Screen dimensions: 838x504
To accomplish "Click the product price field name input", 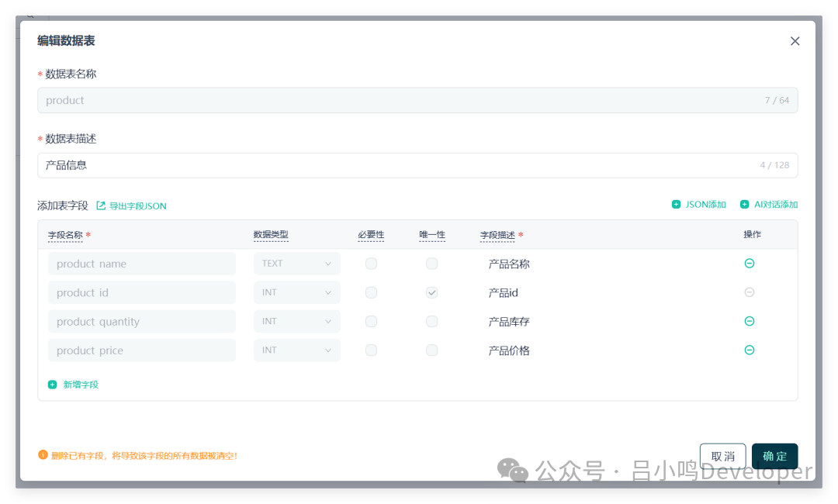I will [x=142, y=350].
